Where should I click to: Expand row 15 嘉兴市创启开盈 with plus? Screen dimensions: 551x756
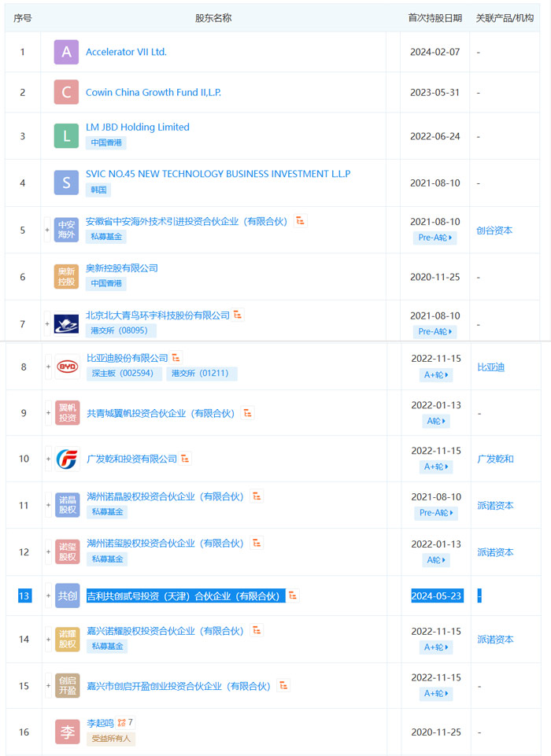click(48, 686)
